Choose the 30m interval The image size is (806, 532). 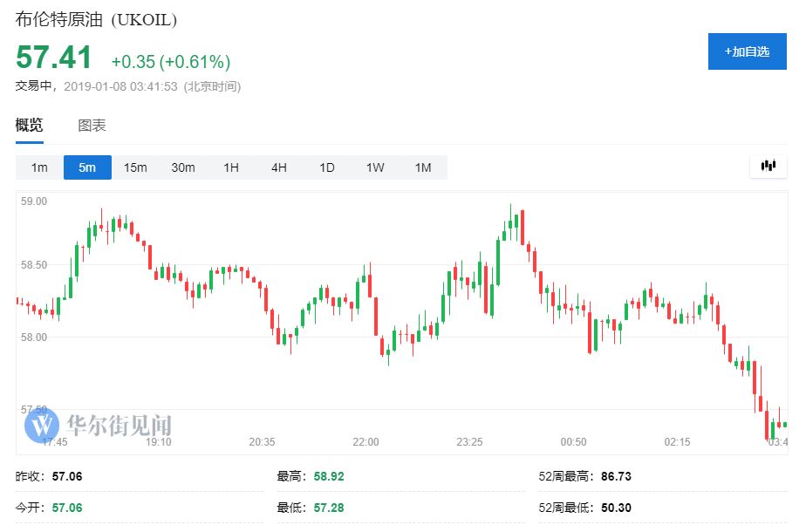183,167
